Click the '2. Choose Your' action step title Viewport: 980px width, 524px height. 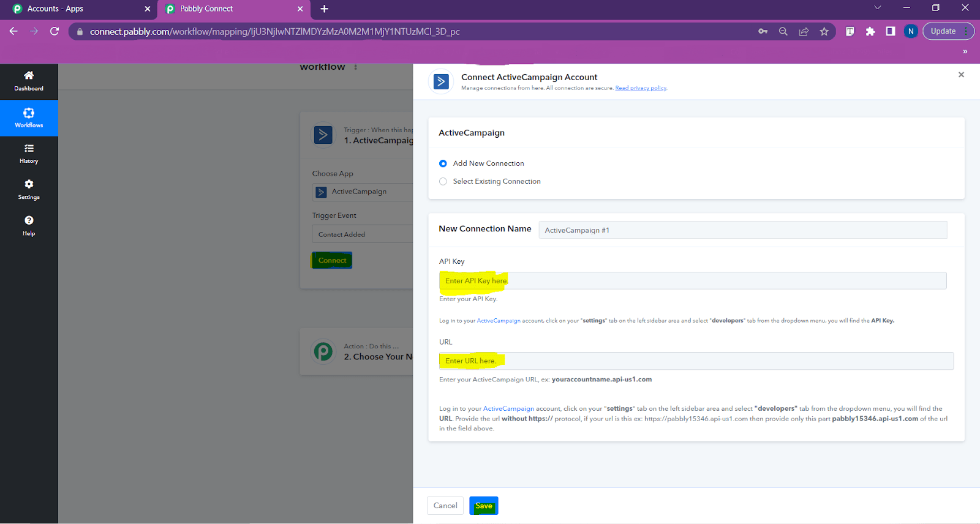point(378,357)
